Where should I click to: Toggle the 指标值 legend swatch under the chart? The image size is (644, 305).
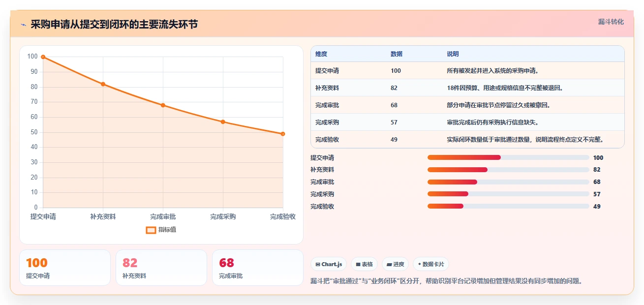pos(151,230)
